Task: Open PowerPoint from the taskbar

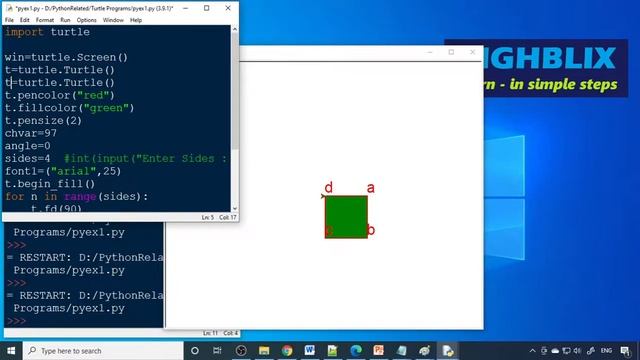Action: pyautogui.click(x=378, y=351)
